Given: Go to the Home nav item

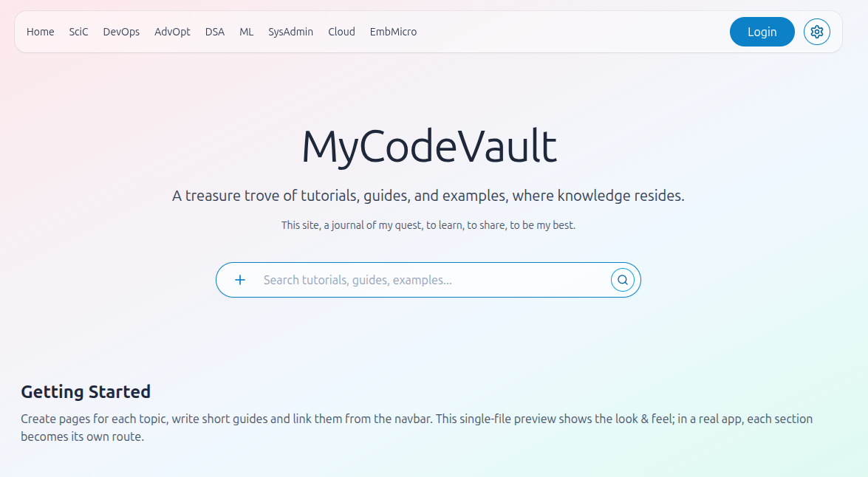Looking at the screenshot, I should (41, 32).
